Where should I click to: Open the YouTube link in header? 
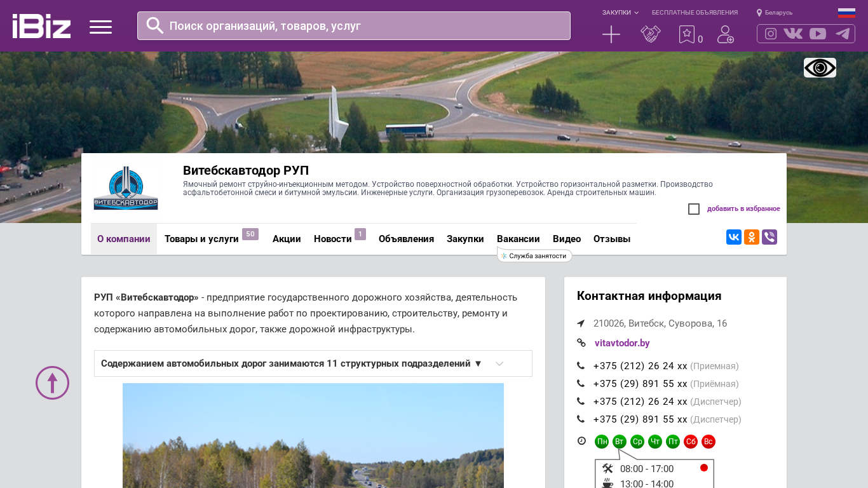tap(818, 34)
